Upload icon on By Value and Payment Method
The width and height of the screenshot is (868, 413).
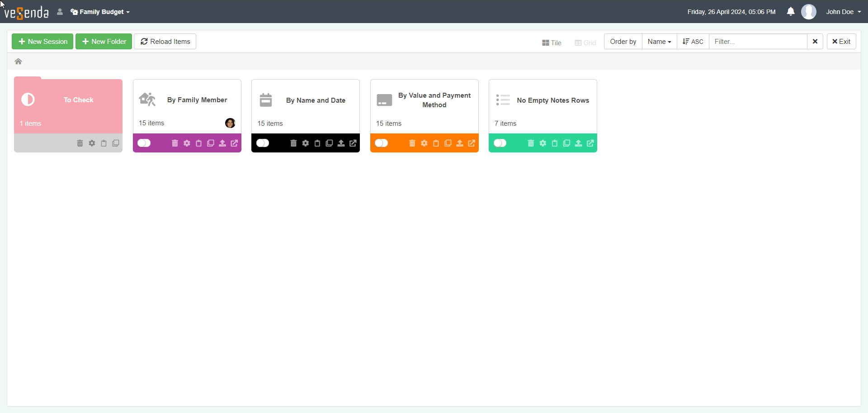coord(460,143)
